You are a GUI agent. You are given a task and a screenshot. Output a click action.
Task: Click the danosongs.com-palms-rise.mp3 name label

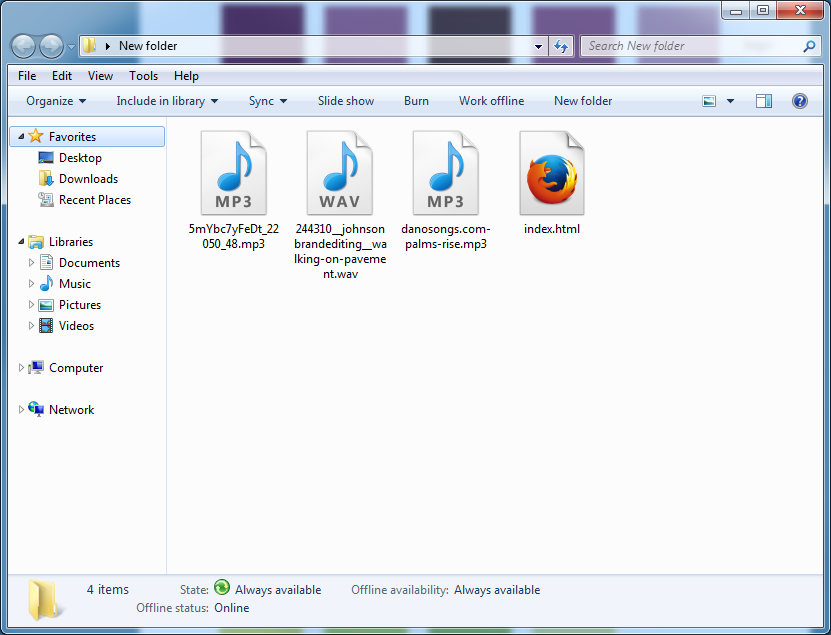[x=446, y=236]
